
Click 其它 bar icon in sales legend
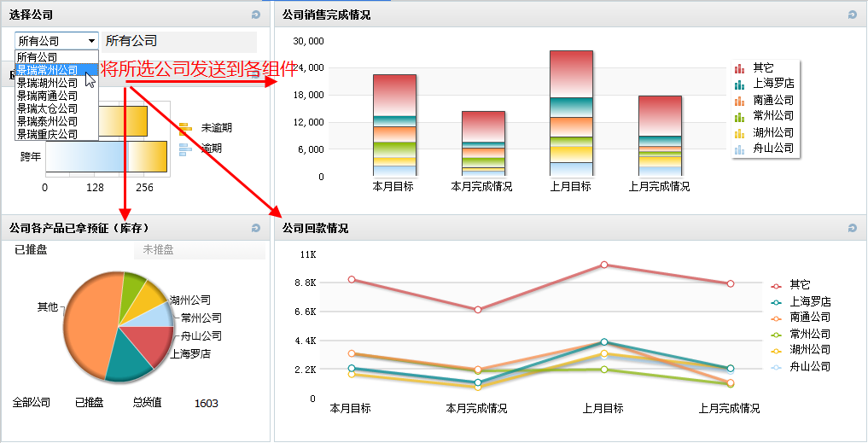739,68
